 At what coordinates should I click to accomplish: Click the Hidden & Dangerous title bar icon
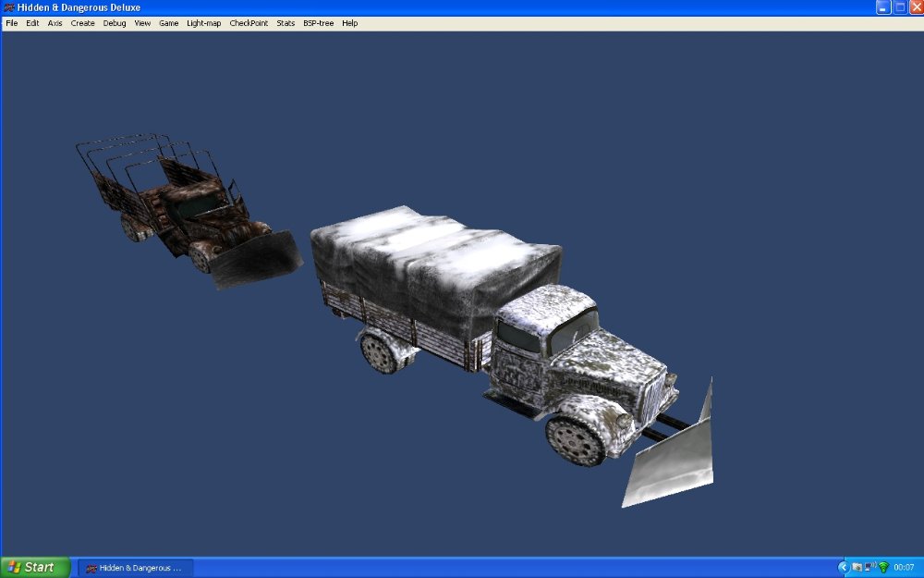click(x=7, y=7)
